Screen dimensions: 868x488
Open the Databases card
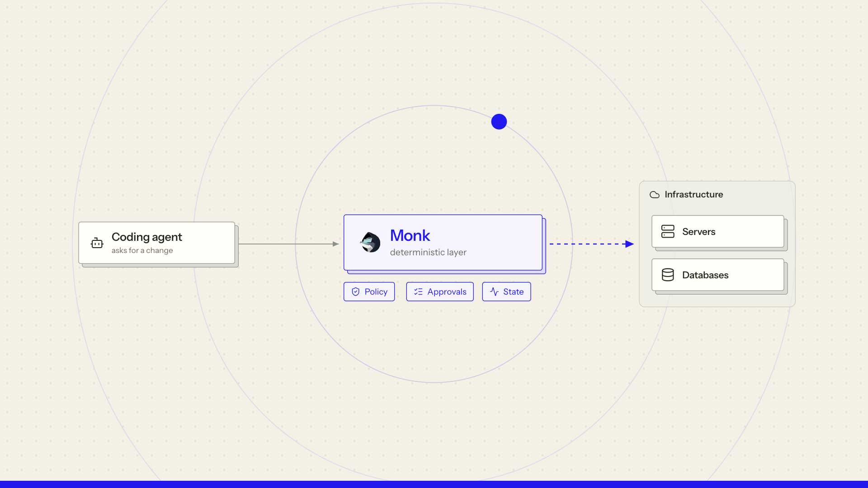tap(718, 275)
